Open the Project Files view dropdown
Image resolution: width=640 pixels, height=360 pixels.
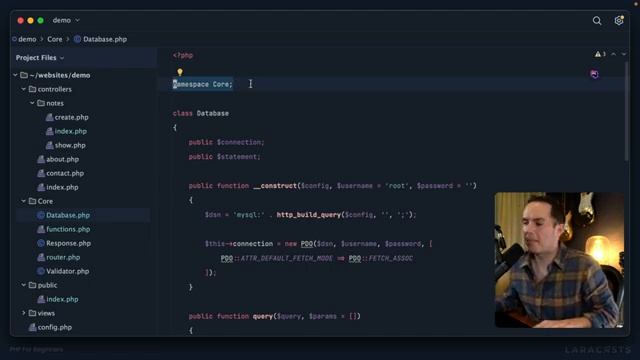[x=40, y=58]
